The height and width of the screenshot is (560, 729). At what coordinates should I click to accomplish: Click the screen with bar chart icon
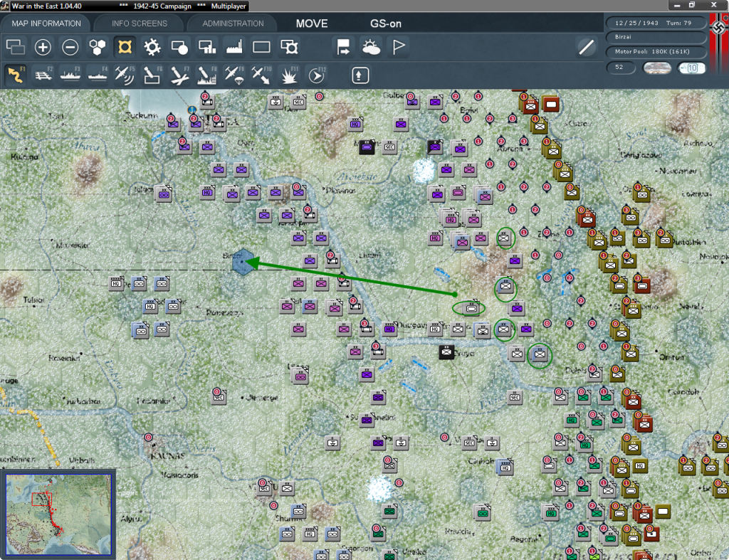point(207,47)
